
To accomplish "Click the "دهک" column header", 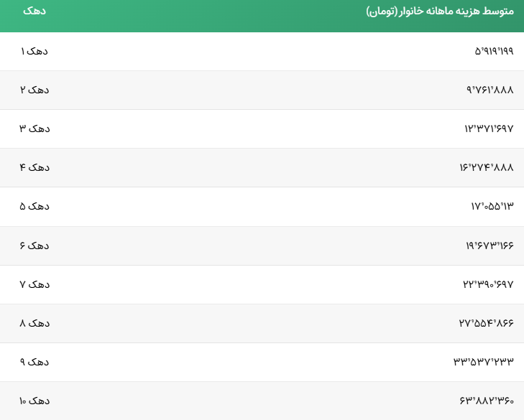I will point(36,11).
